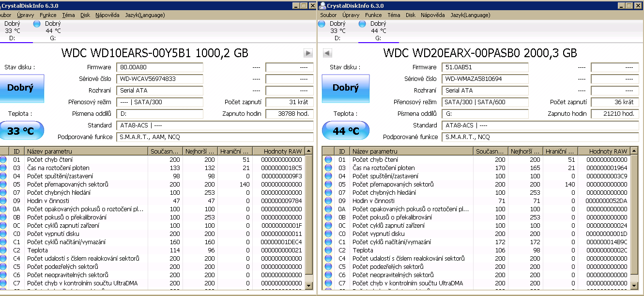Click status orb for row 05 in WD10EARS window
This screenshot has width=644, height=296.
3,184
